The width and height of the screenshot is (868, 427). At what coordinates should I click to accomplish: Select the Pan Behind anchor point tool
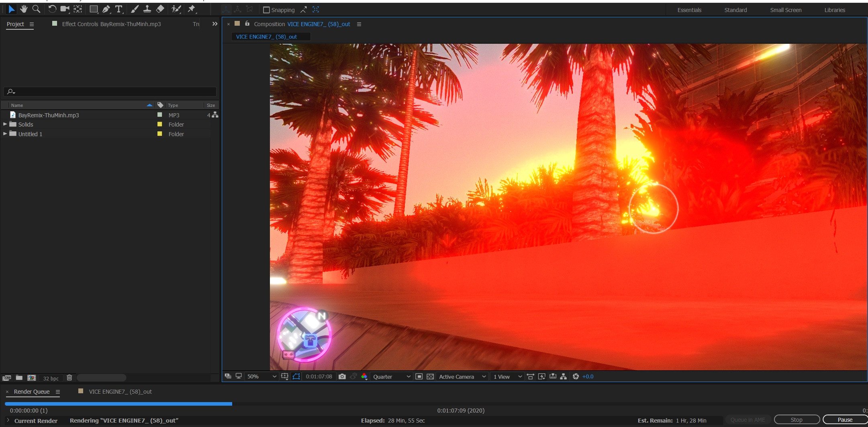(78, 9)
